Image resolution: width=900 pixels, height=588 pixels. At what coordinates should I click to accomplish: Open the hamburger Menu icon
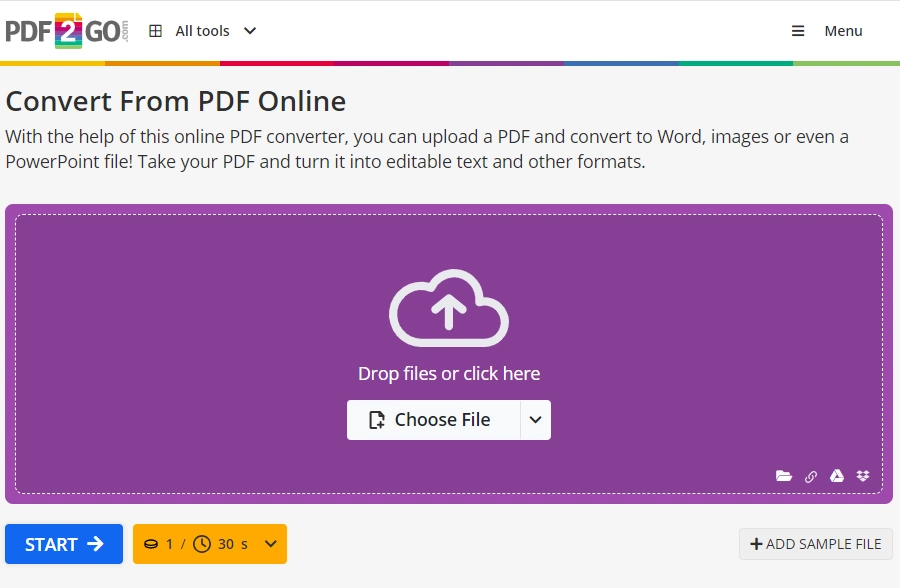[798, 31]
